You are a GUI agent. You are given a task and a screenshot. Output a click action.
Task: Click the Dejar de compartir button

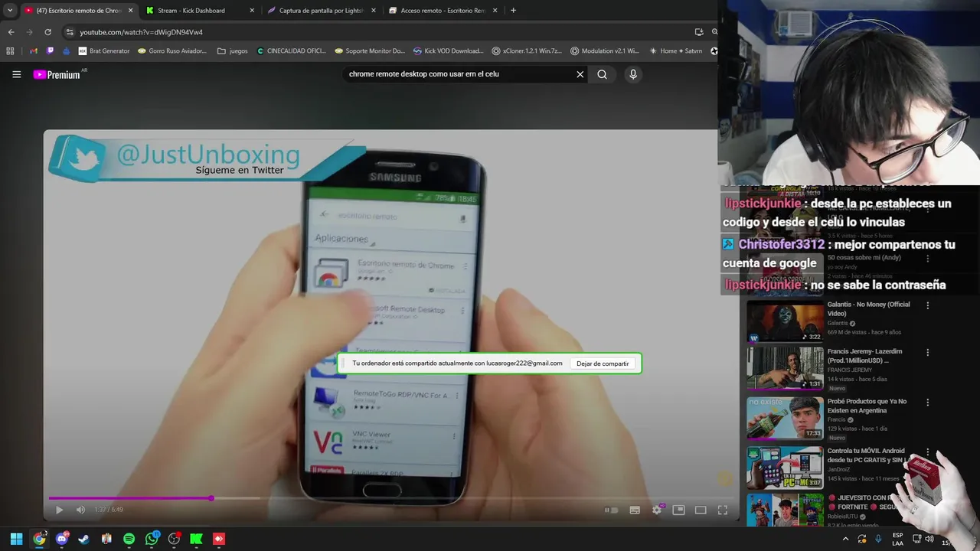tap(603, 364)
